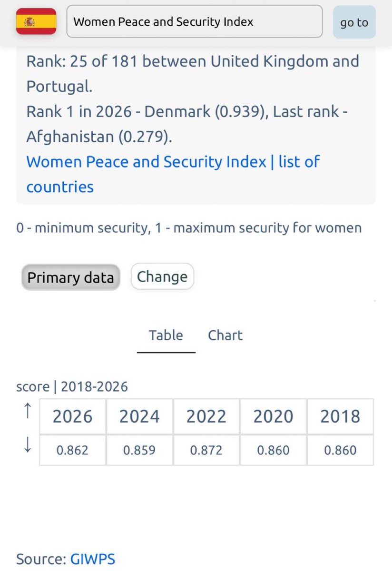
Task: Select the 2020 column header
Action: [273, 417]
